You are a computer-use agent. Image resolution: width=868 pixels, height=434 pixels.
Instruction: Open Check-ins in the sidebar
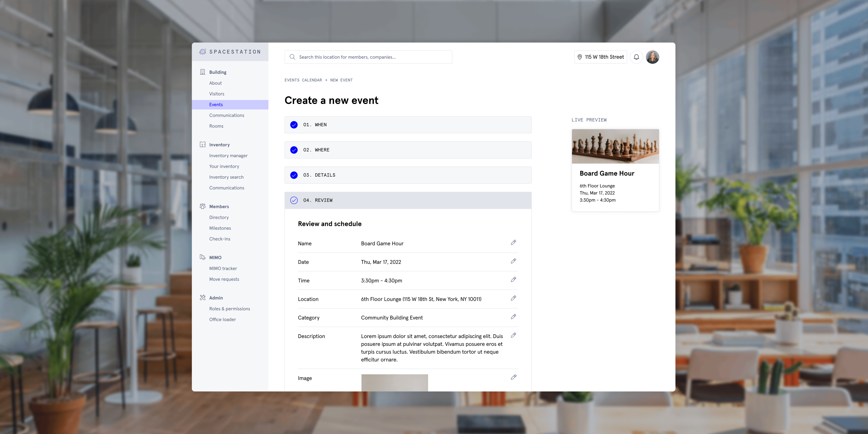click(x=220, y=239)
